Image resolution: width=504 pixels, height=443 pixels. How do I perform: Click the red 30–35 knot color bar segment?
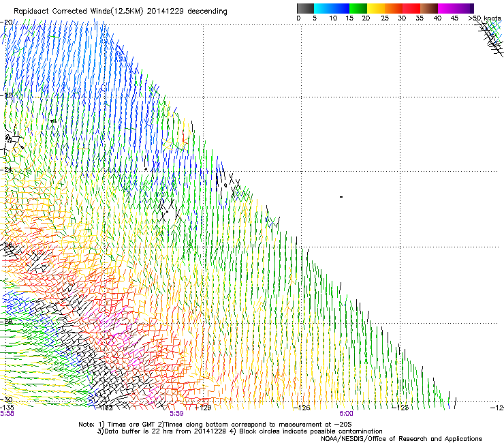[x=411, y=8]
